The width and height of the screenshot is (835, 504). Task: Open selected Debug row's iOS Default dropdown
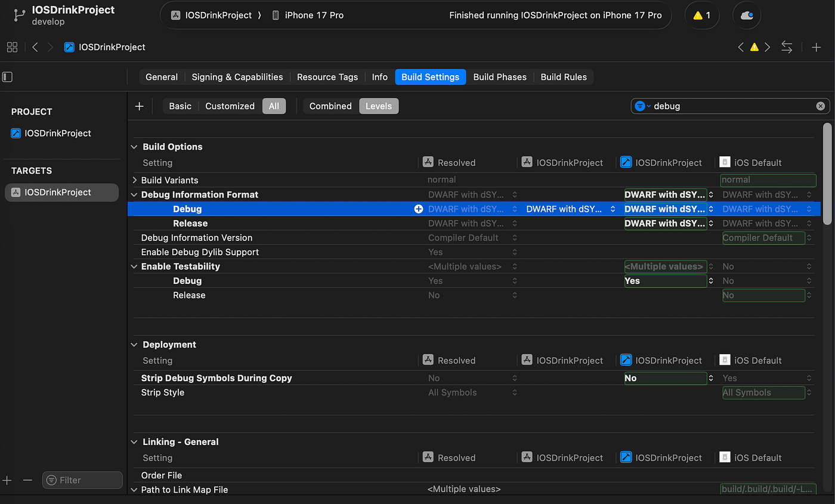point(766,209)
